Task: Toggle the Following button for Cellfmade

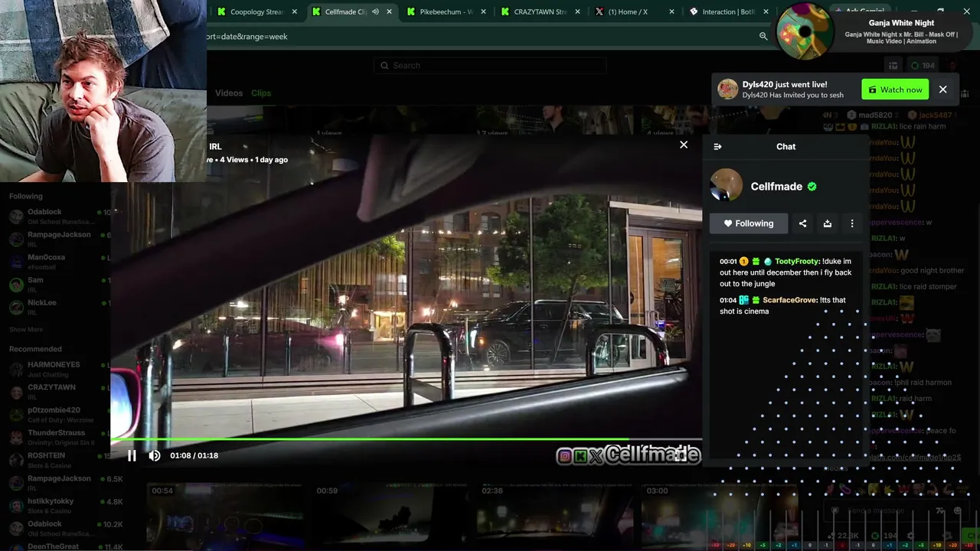Action: [749, 223]
